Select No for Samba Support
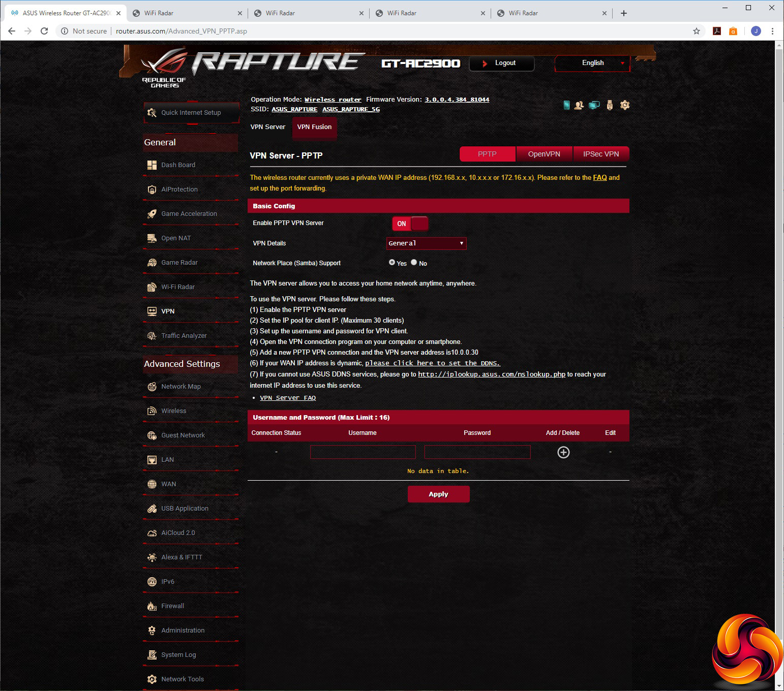The height and width of the screenshot is (691, 784). (x=414, y=263)
